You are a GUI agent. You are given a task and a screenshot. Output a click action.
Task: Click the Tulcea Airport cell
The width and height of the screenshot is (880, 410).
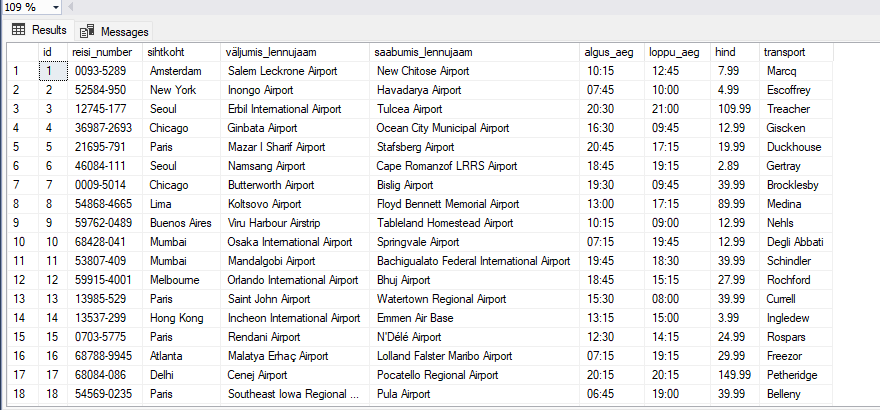coord(409,108)
